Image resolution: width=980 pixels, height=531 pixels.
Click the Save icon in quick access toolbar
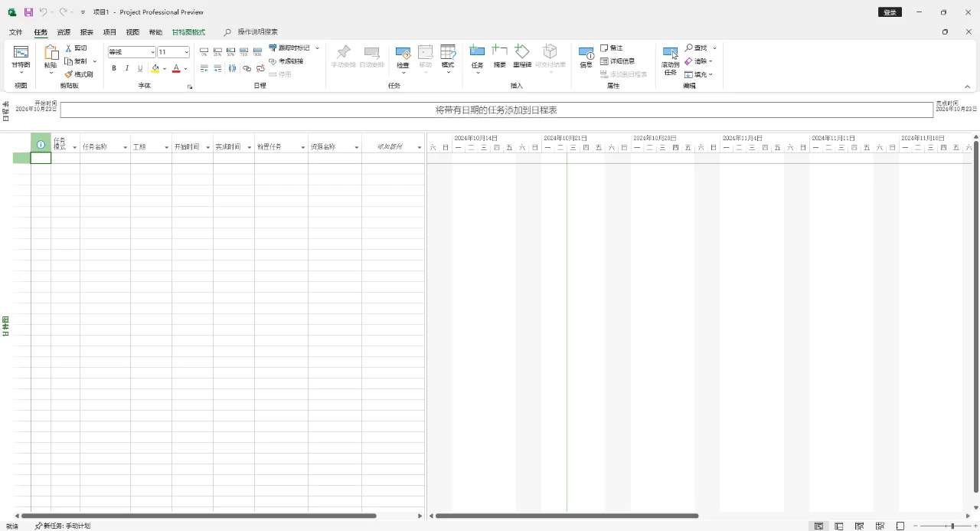point(28,12)
